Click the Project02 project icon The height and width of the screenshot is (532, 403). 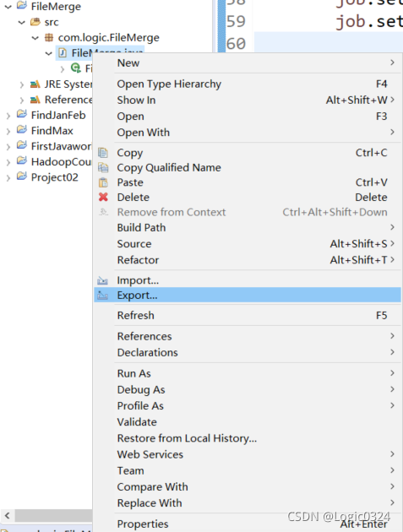tap(22, 176)
